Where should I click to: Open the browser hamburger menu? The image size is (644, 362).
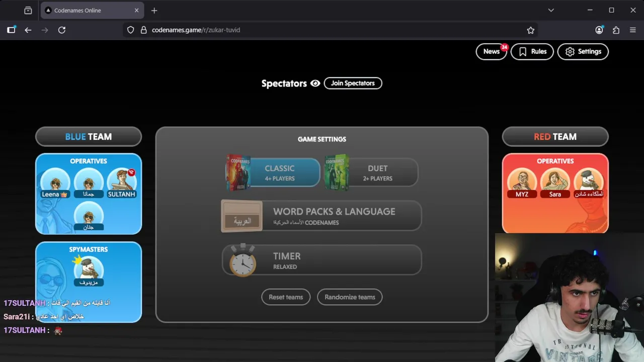[x=633, y=30]
